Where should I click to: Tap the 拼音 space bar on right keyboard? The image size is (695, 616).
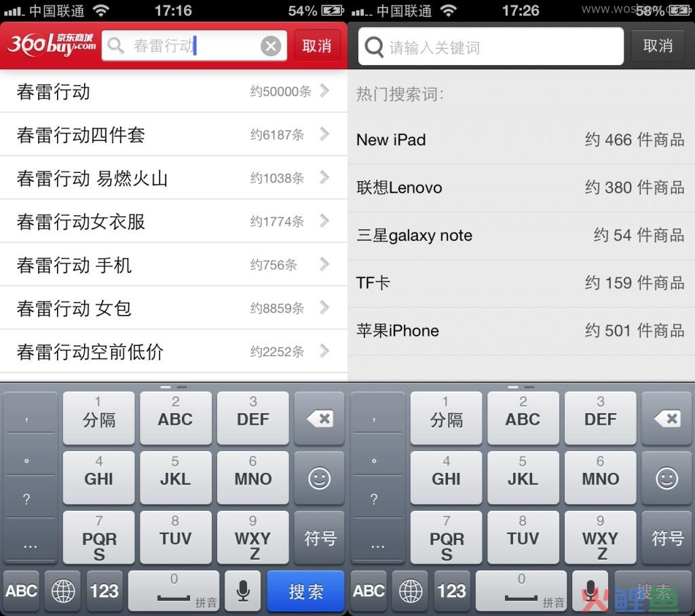pos(521,591)
